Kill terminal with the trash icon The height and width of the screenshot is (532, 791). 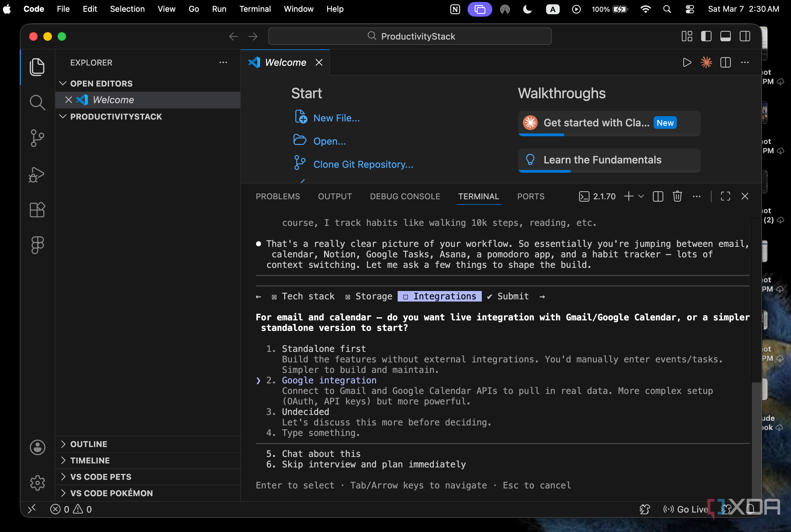pyautogui.click(x=677, y=196)
